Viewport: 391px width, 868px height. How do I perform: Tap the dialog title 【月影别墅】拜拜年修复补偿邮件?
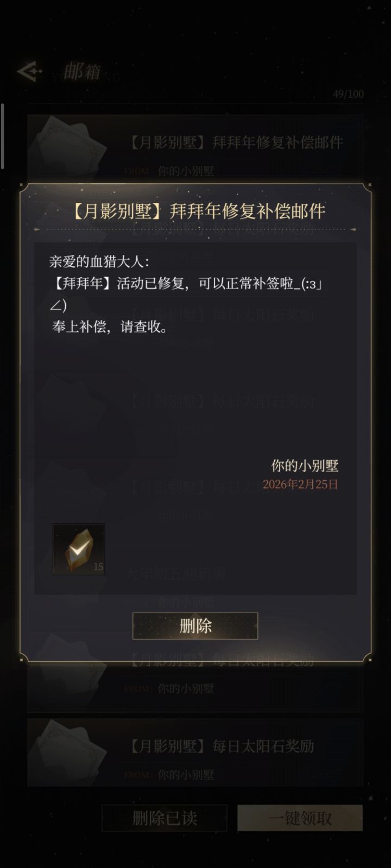click(x=195, y=210)
